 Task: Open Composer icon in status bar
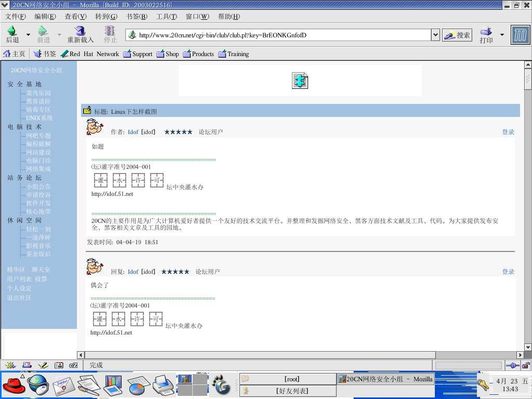43,365
